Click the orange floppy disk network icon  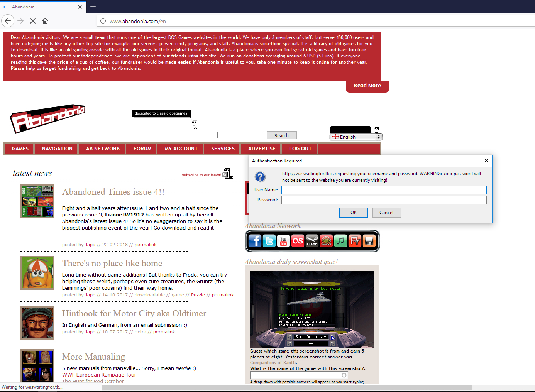(369, 241)
